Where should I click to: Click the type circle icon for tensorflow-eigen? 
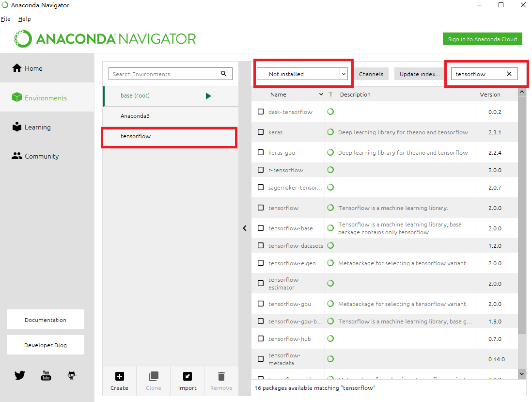330,263
